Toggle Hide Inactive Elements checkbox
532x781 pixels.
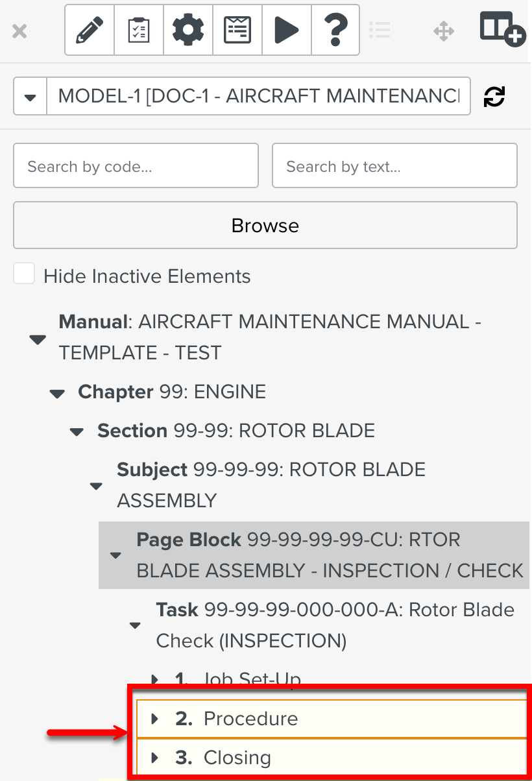click(25, 274)
